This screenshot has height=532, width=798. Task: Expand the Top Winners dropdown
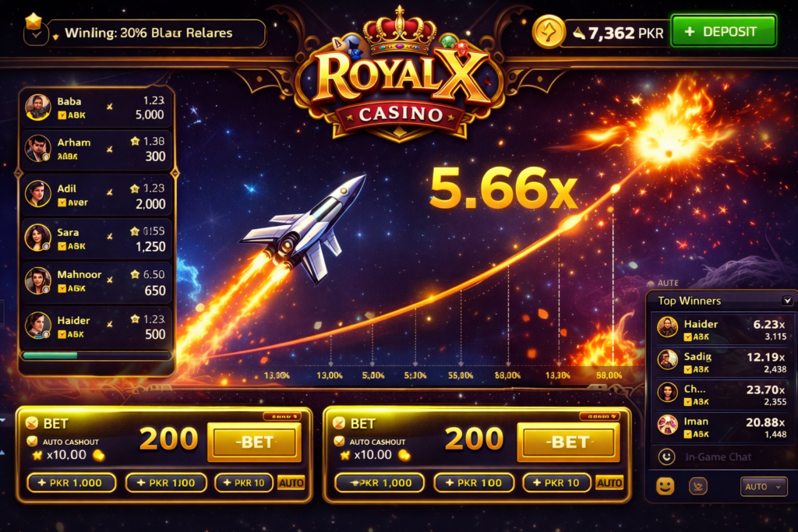(x=787, y=301)
